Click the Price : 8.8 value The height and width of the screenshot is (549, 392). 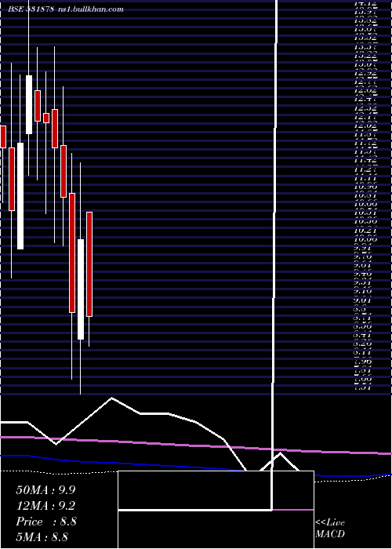[x=46, y=521]
